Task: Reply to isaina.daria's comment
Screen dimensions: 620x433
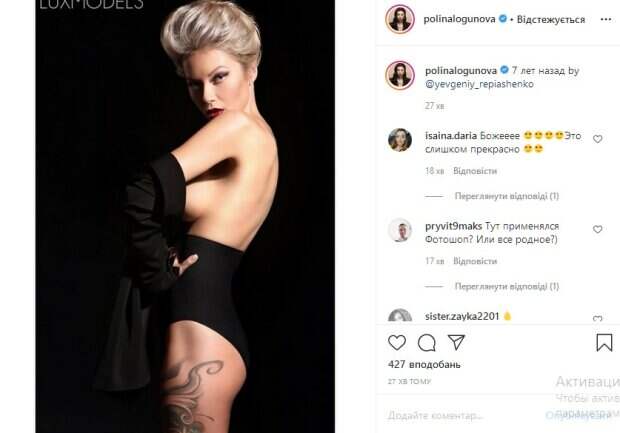Action: (x=475, y=171)
